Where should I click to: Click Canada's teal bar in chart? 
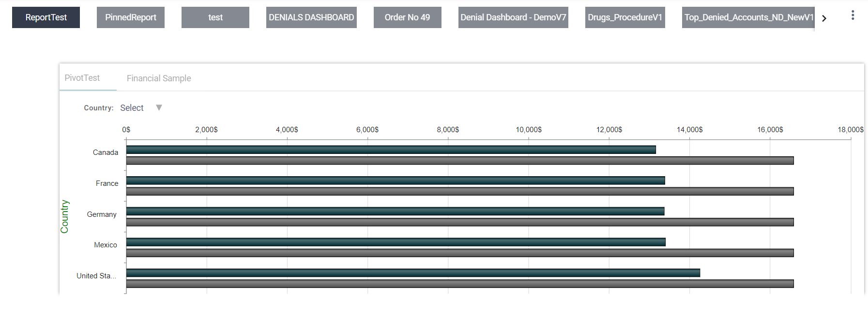pyautogui.click(x=391, y=150)
